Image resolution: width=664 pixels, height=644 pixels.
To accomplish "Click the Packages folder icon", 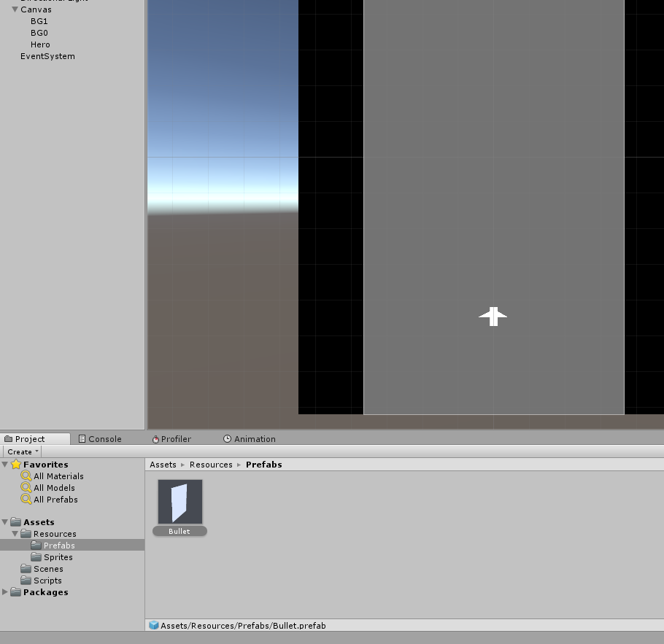I will pyautogui.click(x=16, y=592).
